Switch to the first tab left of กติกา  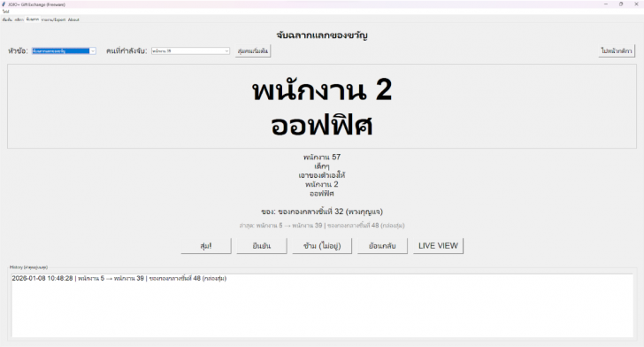pos(7,19)
